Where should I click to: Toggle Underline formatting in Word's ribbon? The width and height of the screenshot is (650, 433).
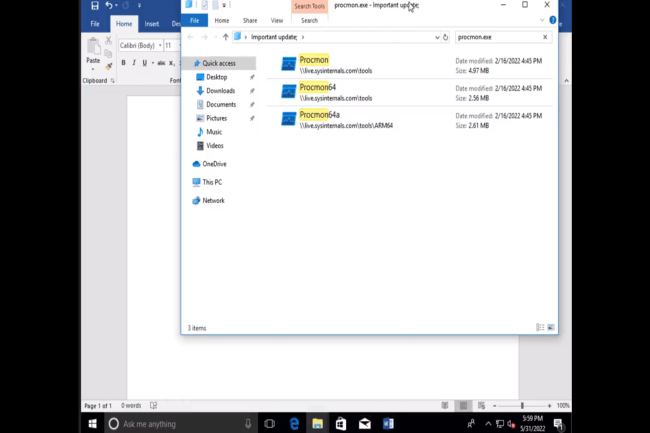click(x=145, y=63)
